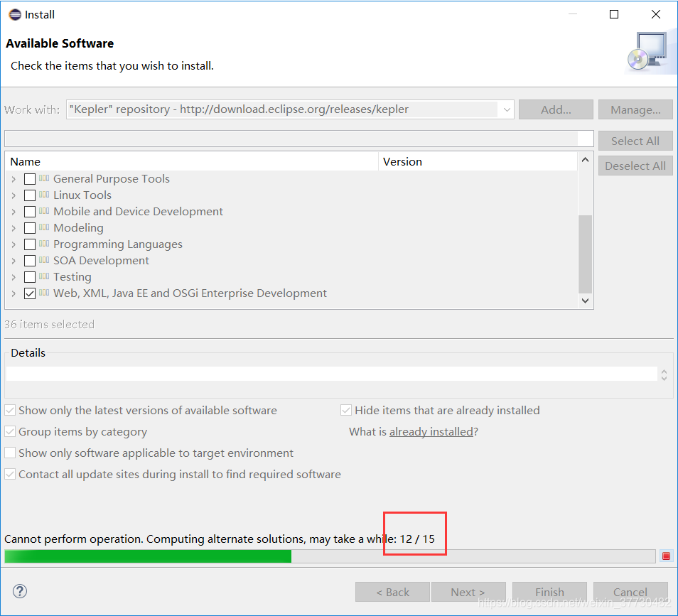Click the Details text area

332,374
